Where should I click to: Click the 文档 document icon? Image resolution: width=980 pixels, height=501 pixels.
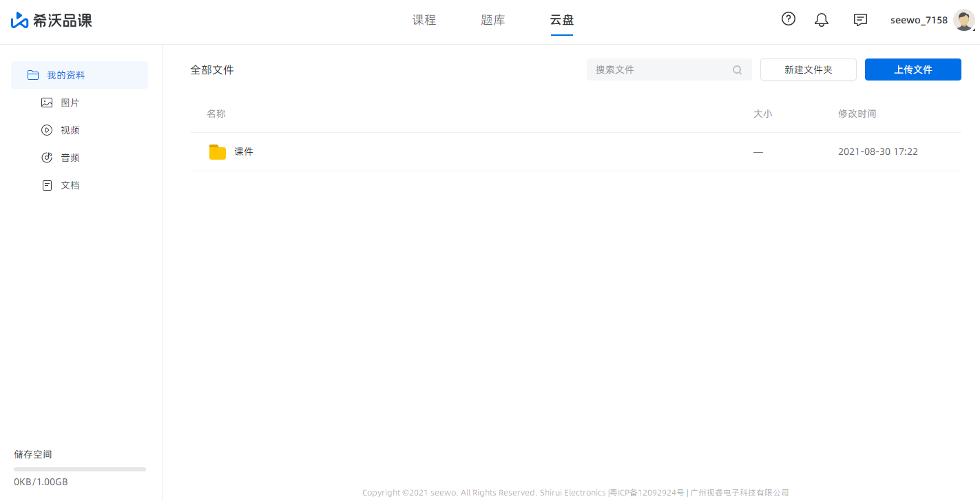47,185
